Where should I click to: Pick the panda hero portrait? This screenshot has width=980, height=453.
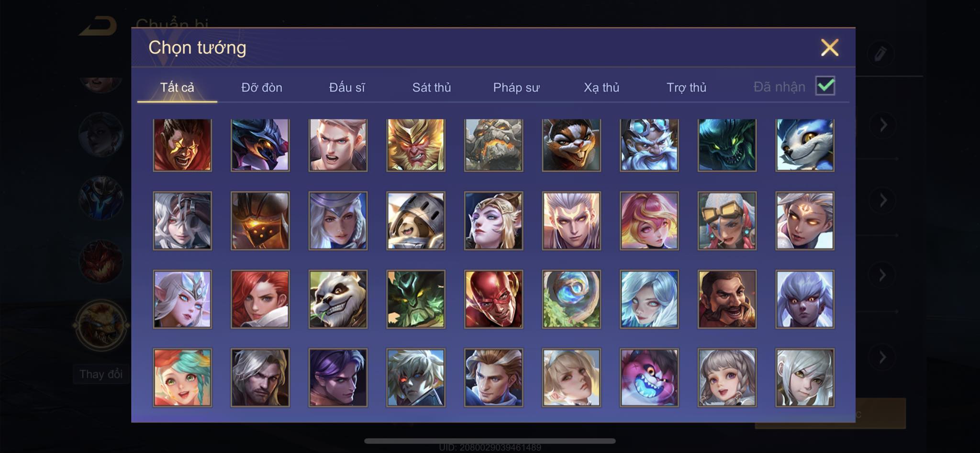tap(338, 299)
